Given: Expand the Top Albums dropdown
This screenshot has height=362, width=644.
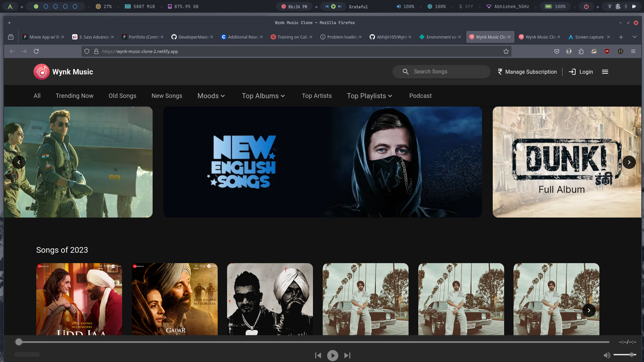Looking at the screenshot, I should 263,96.
